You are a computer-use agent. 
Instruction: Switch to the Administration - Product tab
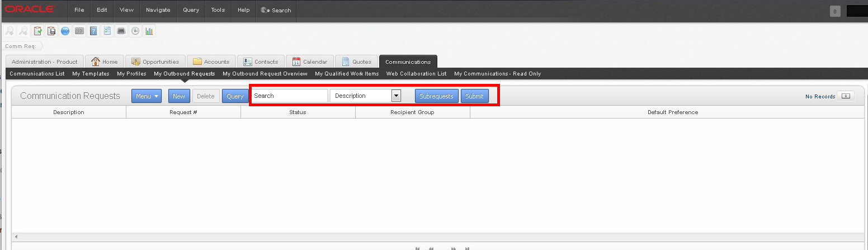pos(45,62)
